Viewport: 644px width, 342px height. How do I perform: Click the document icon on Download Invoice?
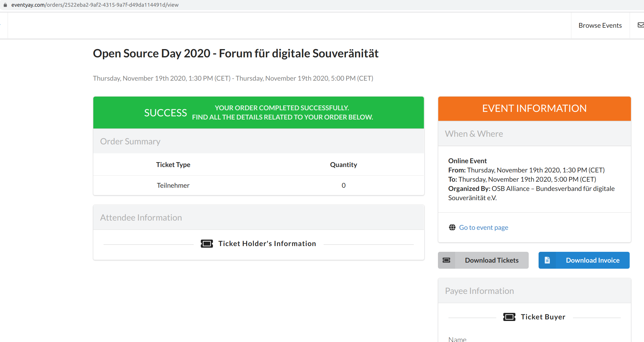(x=547, y=260)
